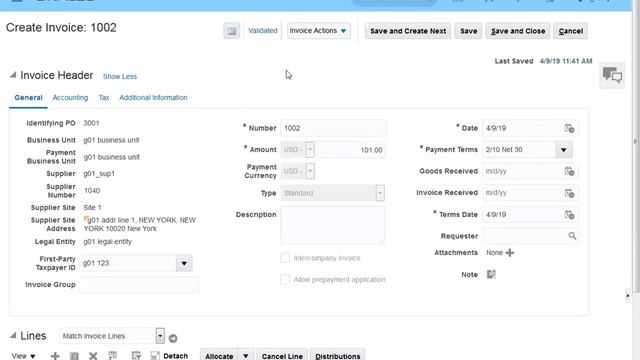Image resolution: width=640 pixels, height=360 pixels.
Task: Click the Requester input field
Action: pyautogui.click(x=525, y=236)
